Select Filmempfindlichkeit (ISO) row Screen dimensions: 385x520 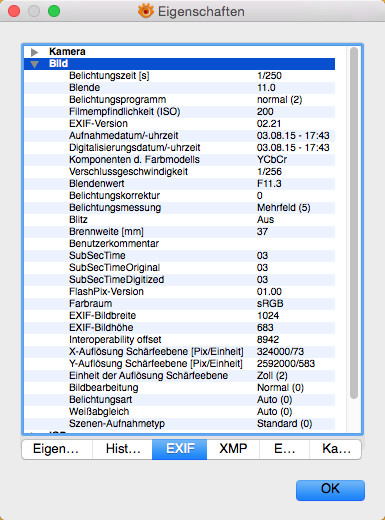179,112
